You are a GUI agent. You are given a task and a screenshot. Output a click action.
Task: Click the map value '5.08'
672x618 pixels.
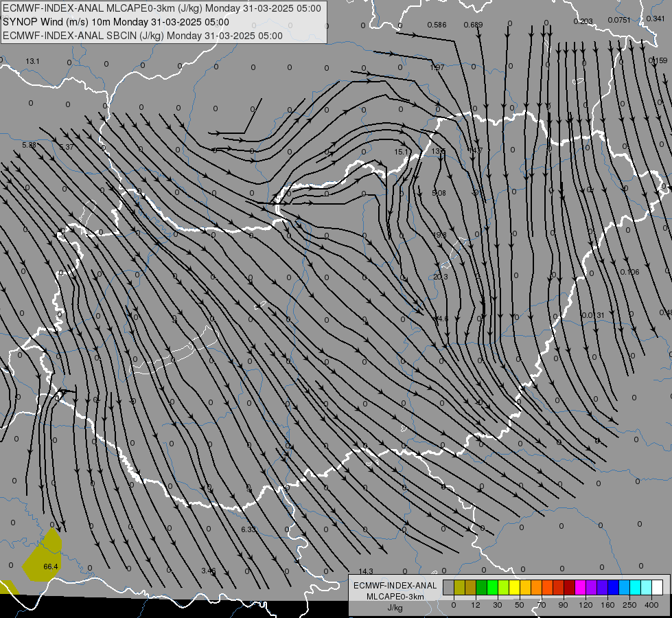pyautogui.click(x=439, y=193)
